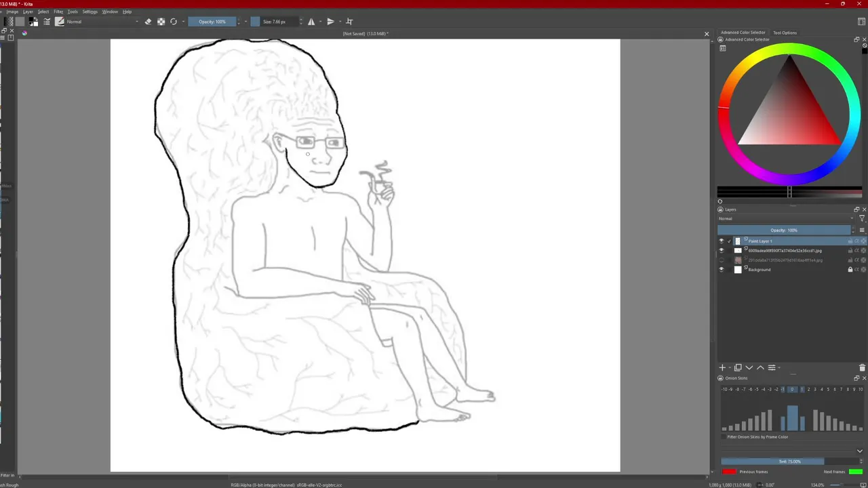The height and width of the screenshot is (488, 868).
Task: Toggle vertical mirror tool
Action: tap(330, 22)
